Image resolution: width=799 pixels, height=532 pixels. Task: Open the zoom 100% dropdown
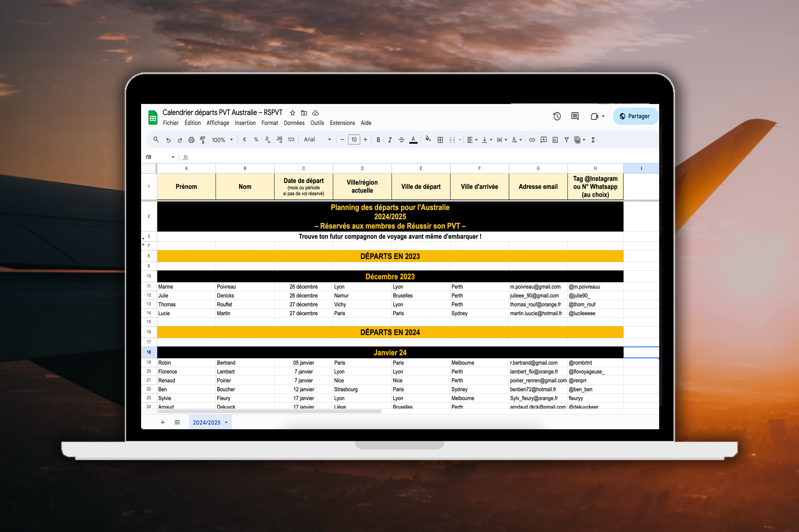(x=222, y=140)
